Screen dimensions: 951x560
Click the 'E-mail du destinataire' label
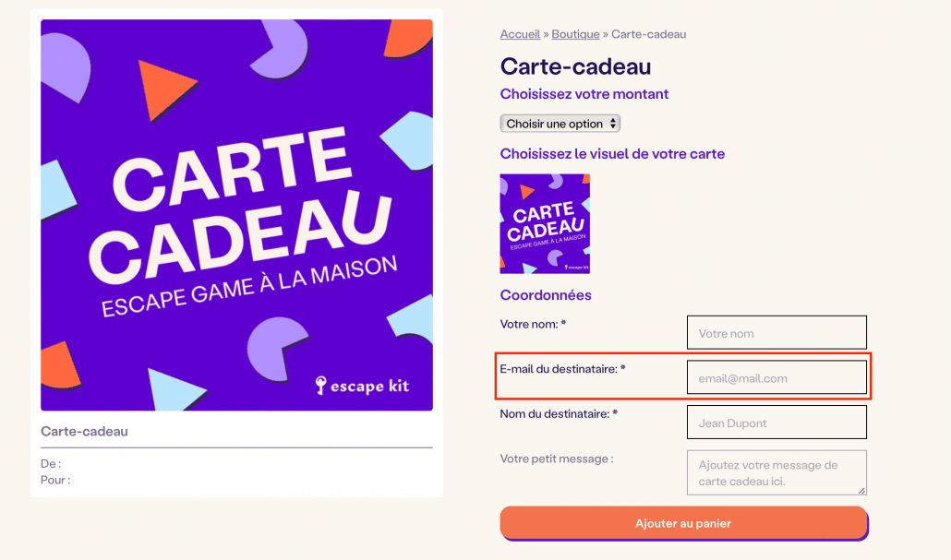click(562, 369)
